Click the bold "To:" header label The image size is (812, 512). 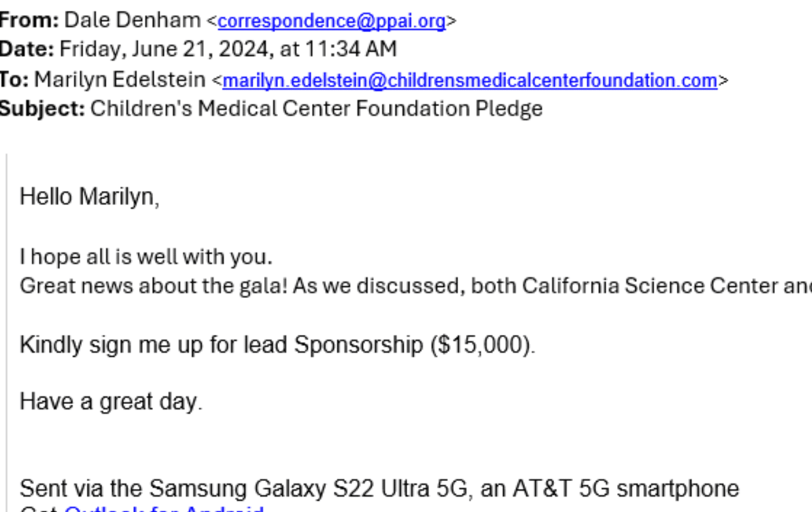click(x=13, y=79)
